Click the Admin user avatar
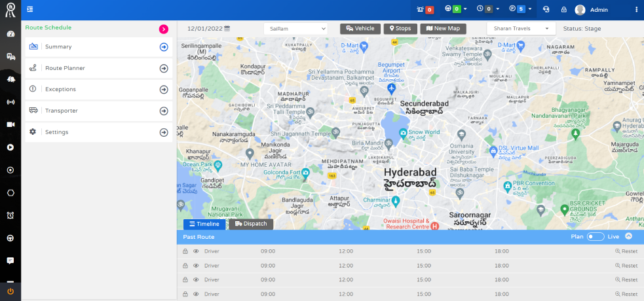644x301 pixels. pyautogui.click(x=580, y=10)
